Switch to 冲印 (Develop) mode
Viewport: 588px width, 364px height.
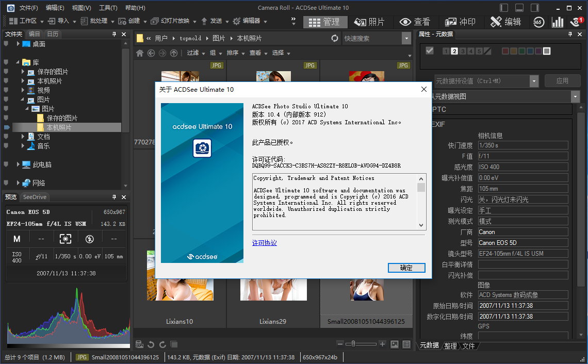point(460,22)
